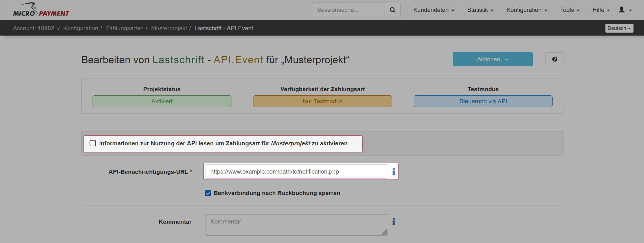Click info icon next to API notification URL

click(x=394, y=172)
